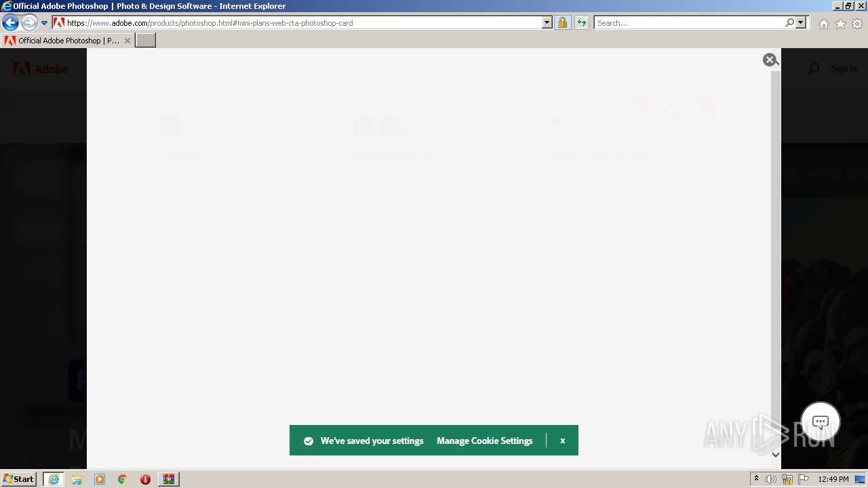This screenshot has height=488, width=868.
Task: Click the browser search box
Action: click(x=689, y=22)
